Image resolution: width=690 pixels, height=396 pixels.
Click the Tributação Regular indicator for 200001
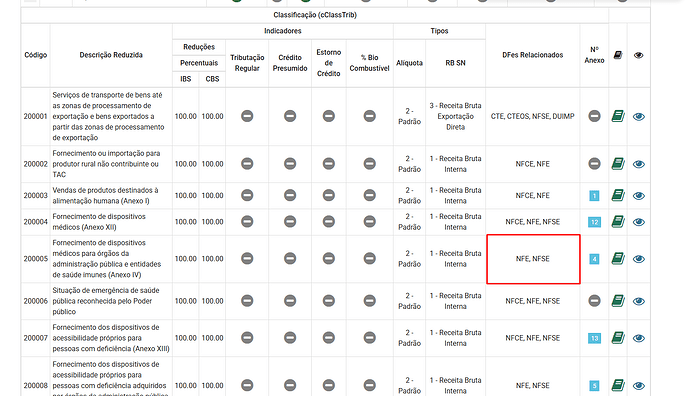(247, 116)
